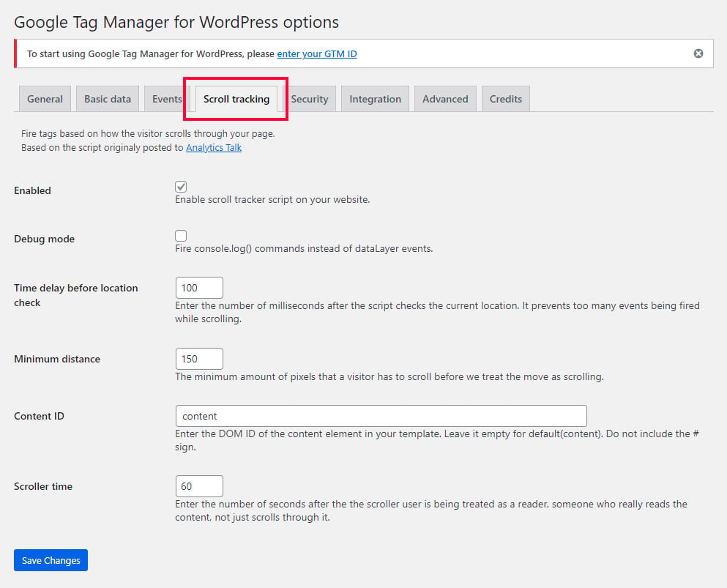Select the Scroll tracking tab

236,99
